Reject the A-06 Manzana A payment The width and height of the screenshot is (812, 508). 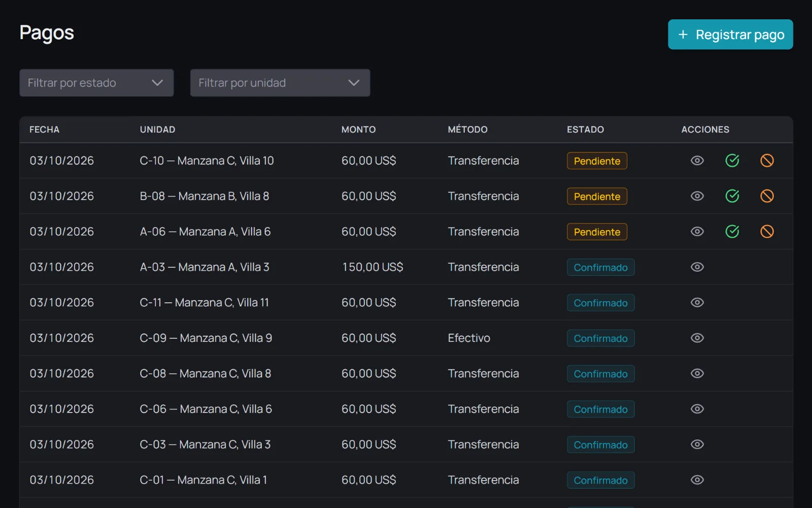click(x=767, y=232)
